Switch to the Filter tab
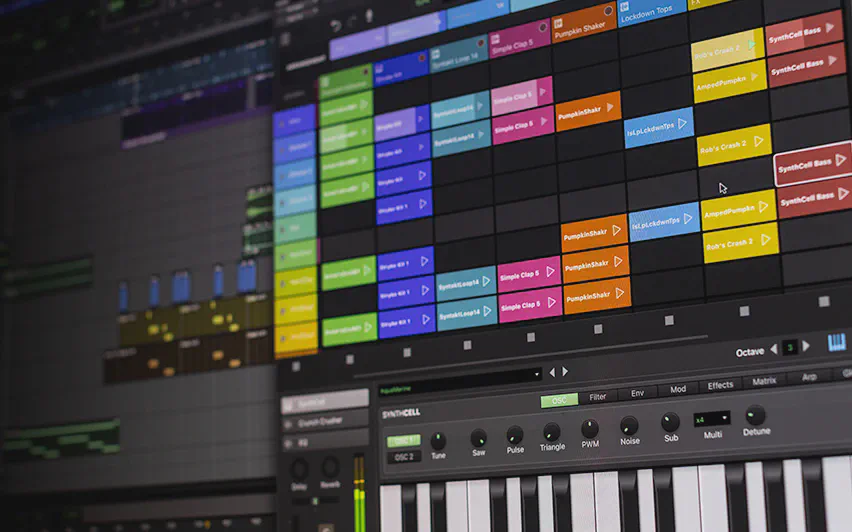Image resolution: width=852 pixels, height=532 pixels. (x=597, y=397)
